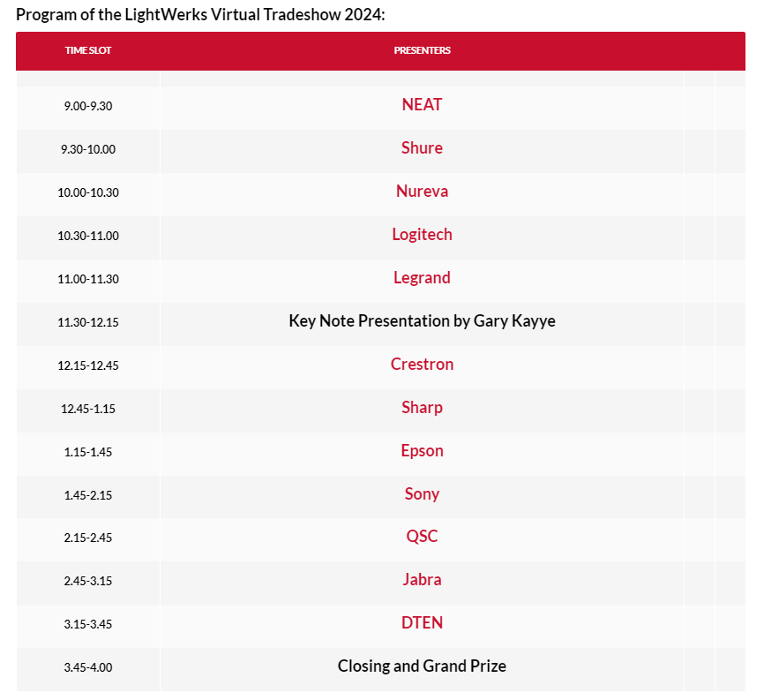Open the Sharp presenter link
Viewport: 764px width, 700px height.
coord(422,407)
